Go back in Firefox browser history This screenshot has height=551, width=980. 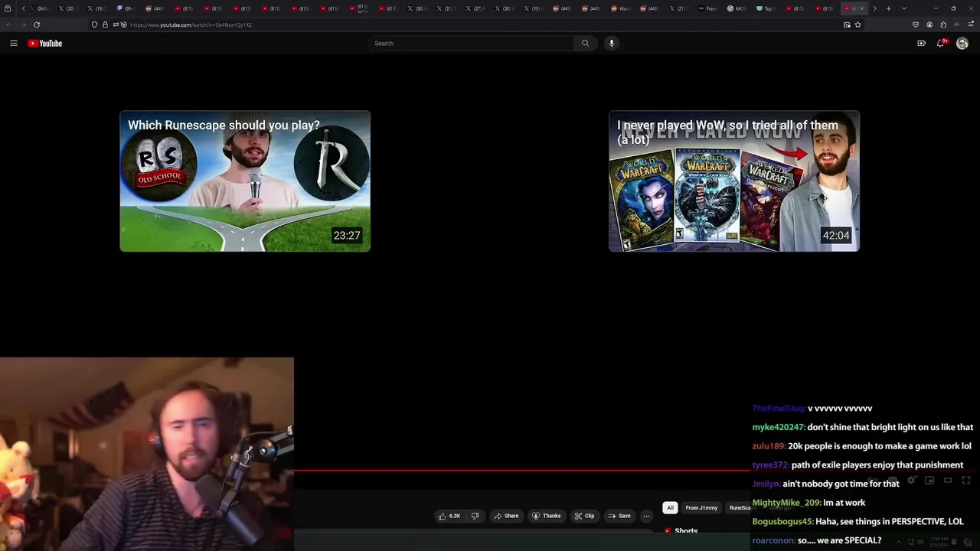8,24
